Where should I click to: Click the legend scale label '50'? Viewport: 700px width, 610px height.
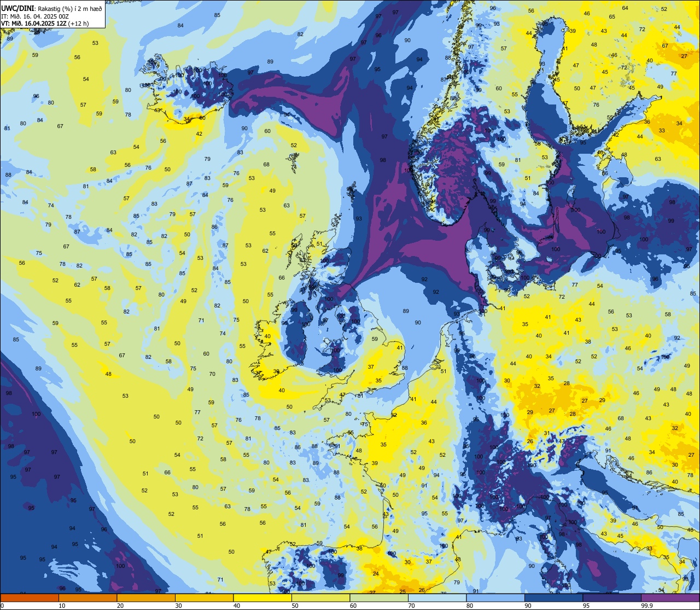coord(295,606)
